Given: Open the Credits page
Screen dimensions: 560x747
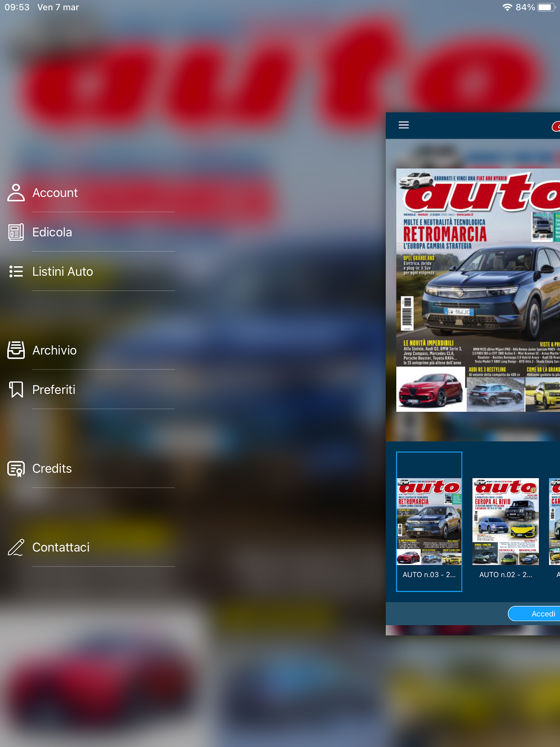Looking at the screenshot, I should coord(52,469).
